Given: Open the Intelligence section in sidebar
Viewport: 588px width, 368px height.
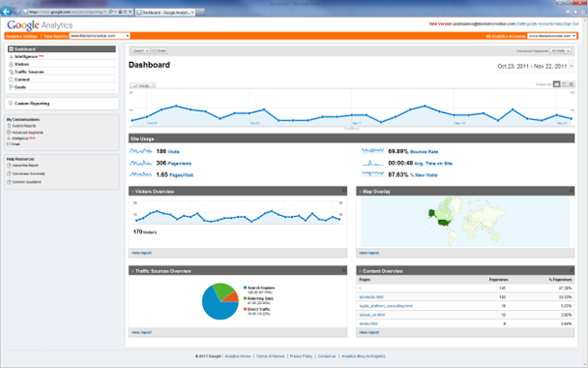Looking at the screenshot, I should pos(26,56).
